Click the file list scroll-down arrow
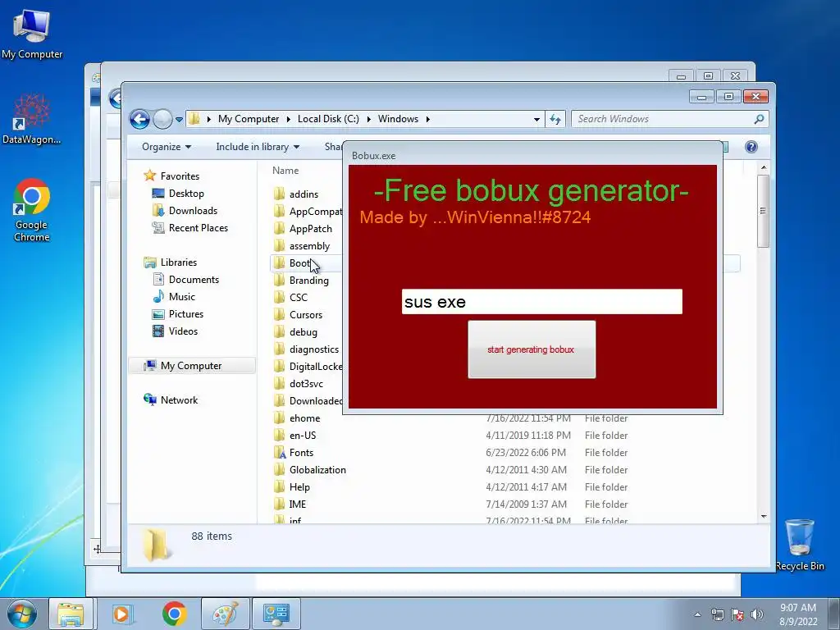The height and width of the screenshot is (630, 840). point(764,517)
